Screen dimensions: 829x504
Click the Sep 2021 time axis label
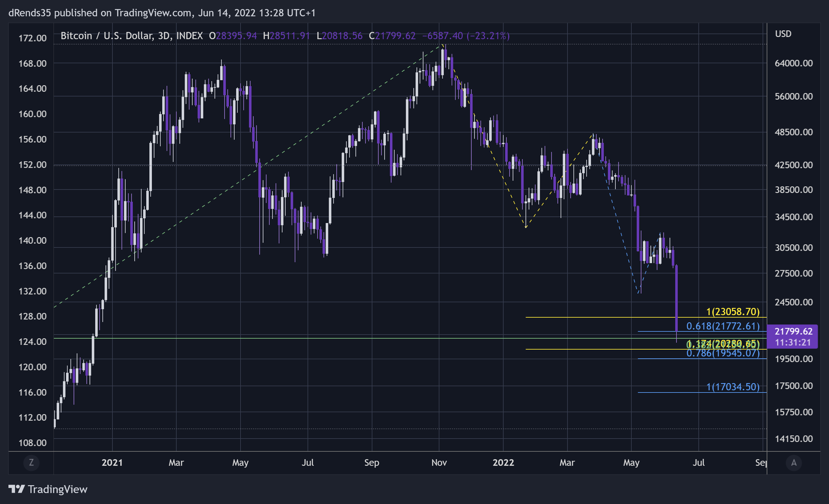(371, 463)
